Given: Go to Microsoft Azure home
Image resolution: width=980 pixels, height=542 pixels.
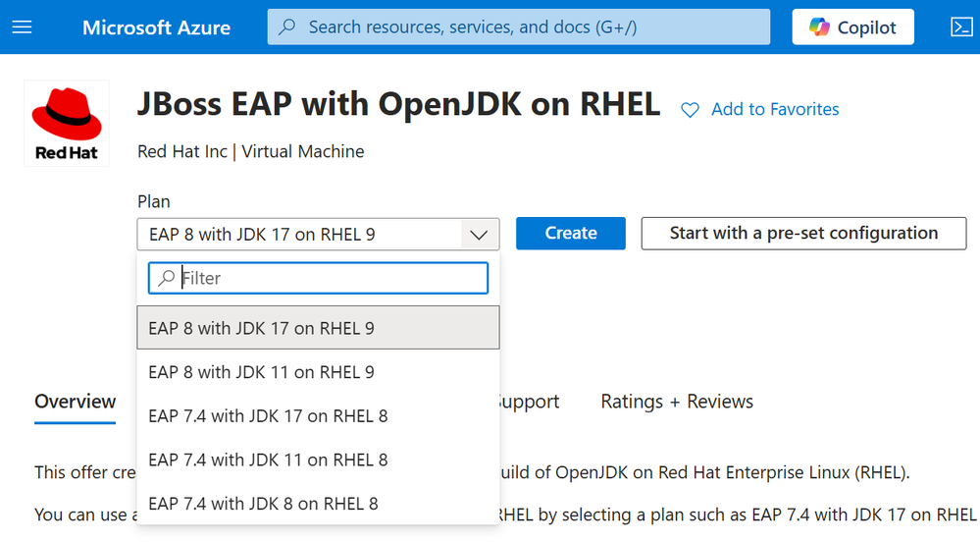Looking at the screenshot, I should (x=156, y=27).
